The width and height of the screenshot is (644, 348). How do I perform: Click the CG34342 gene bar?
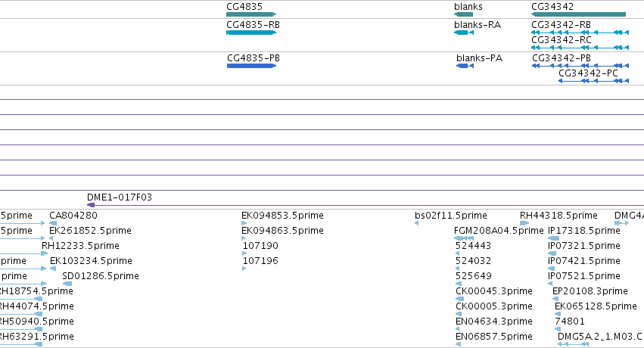point(578,14)
